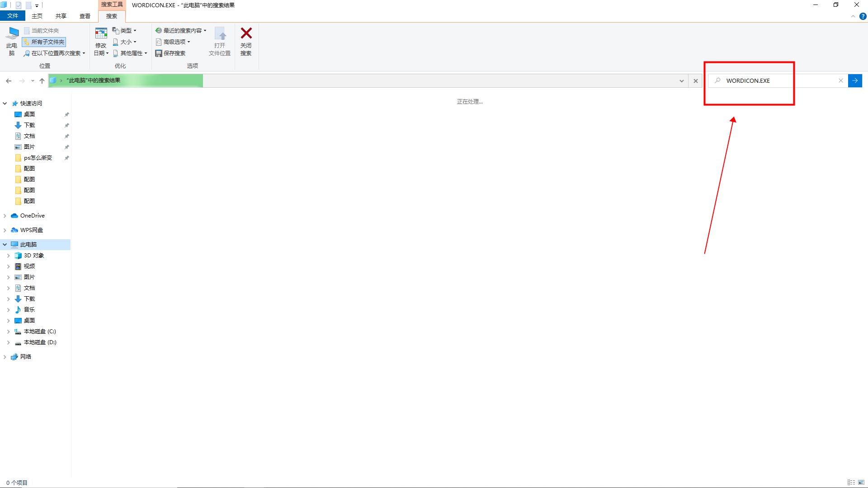Open the File menu tab
868x488 pixels.
point(13,16)
